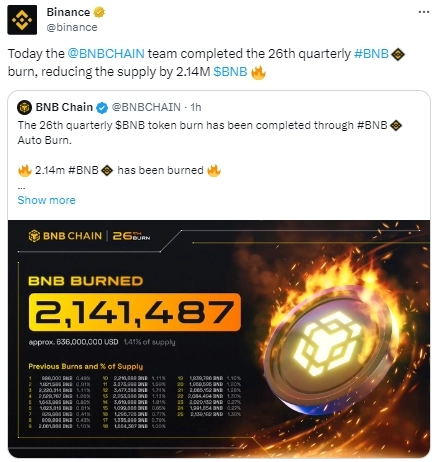Click BNB Chain blue verified checkmark
The width and height of the screenshot is (440, 462).
point(102,108)
